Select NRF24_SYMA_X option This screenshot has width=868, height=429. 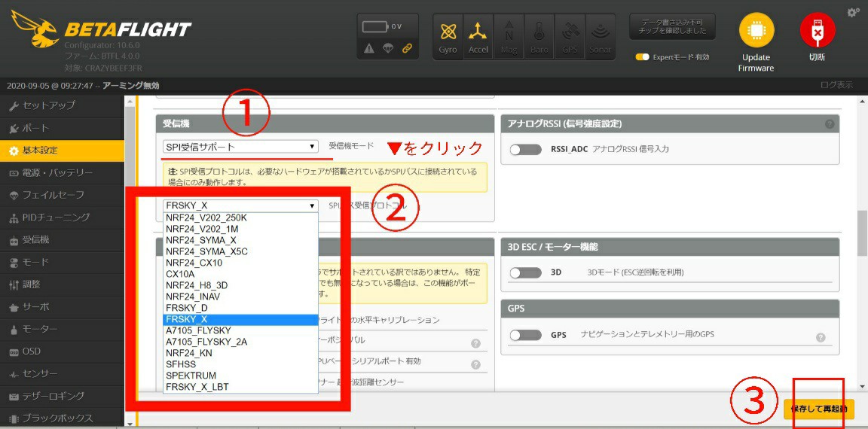241,241
